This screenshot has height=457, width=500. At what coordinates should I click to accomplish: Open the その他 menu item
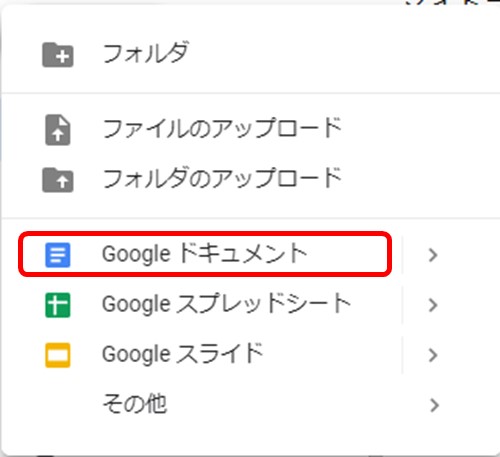pos(135,404)
